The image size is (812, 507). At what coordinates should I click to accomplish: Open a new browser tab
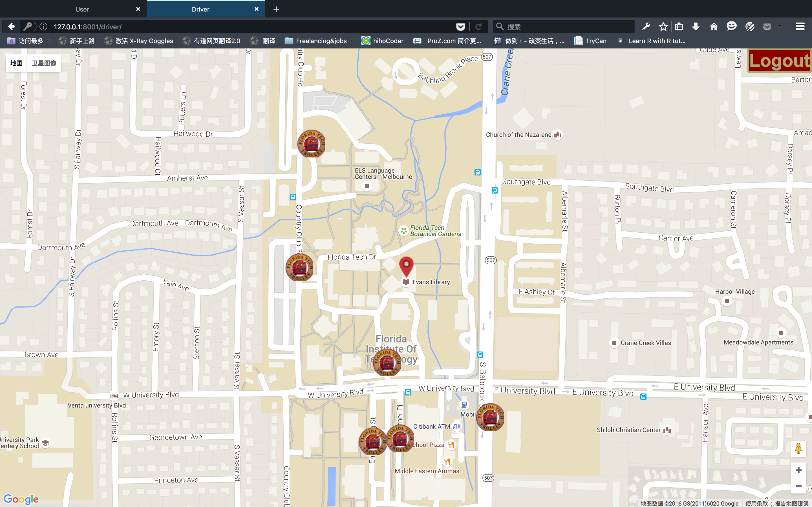click(276, 9)
